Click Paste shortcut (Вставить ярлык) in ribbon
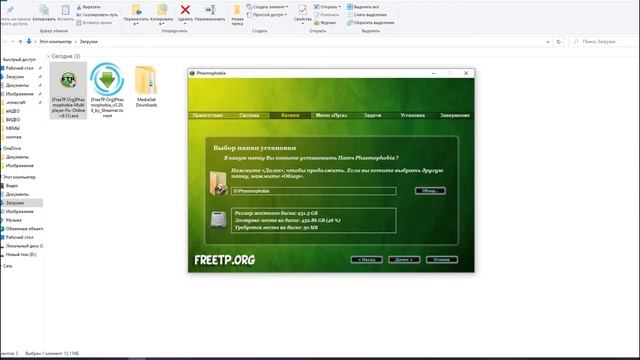Viewport: 640px width, 360px height. click(94, 23)
